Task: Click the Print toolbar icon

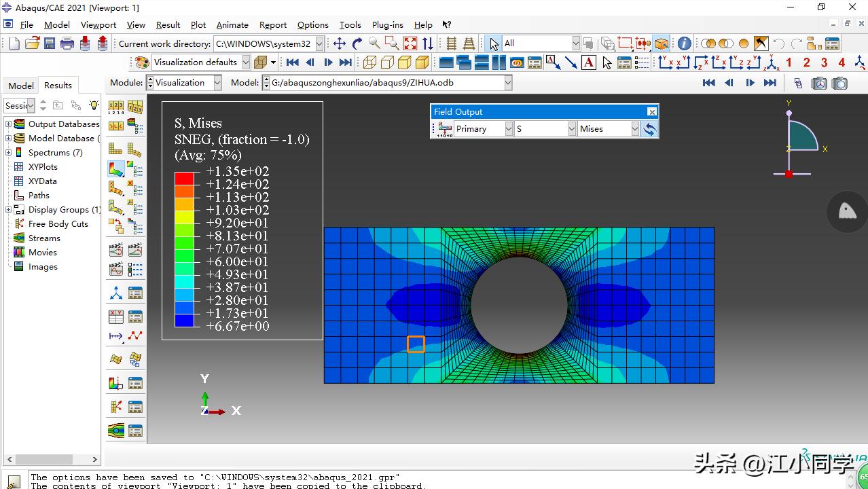Action: tap(67, 43)
